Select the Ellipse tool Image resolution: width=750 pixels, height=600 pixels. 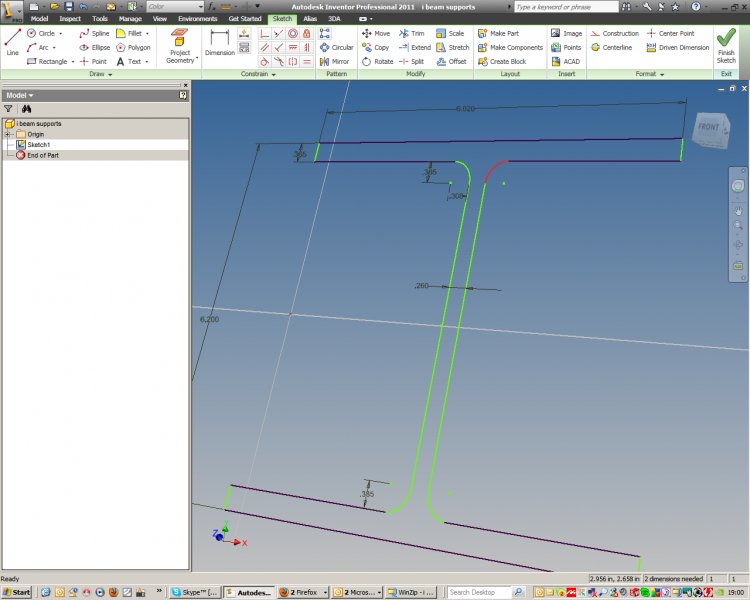(94, 47)
